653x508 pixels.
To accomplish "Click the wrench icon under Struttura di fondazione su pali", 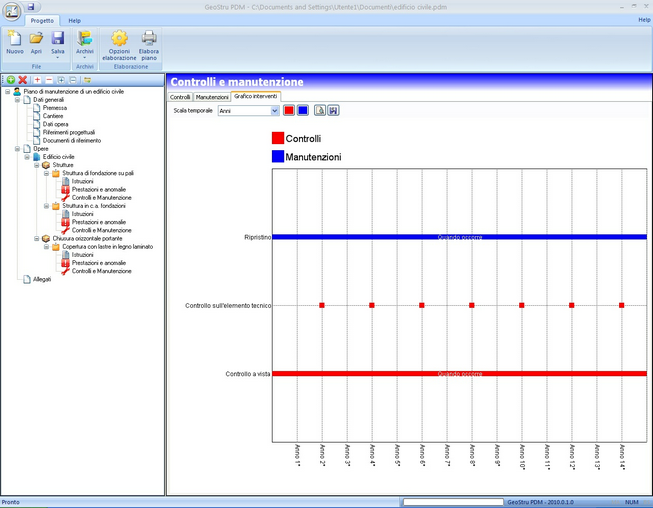I will coord(65,197).
